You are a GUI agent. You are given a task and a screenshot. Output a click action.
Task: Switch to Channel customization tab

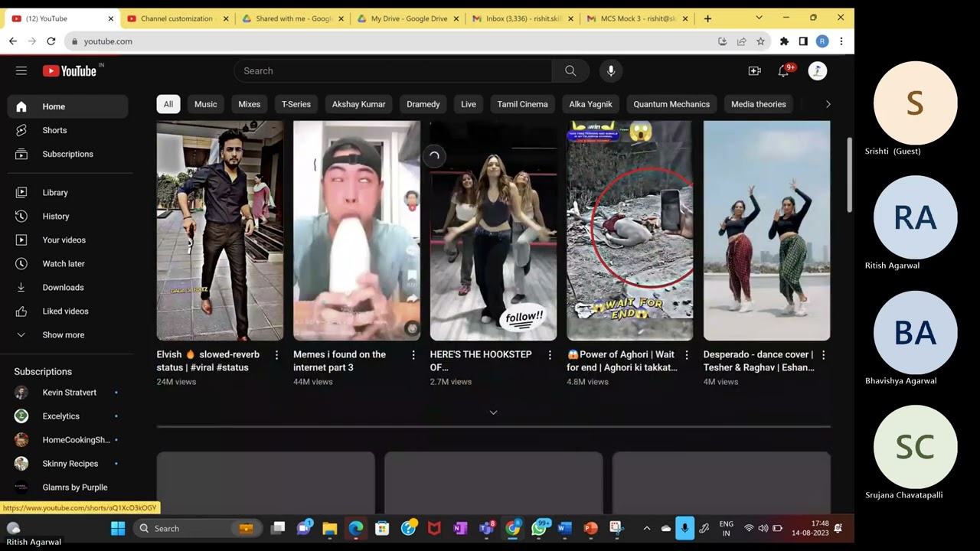coord(177,18)
